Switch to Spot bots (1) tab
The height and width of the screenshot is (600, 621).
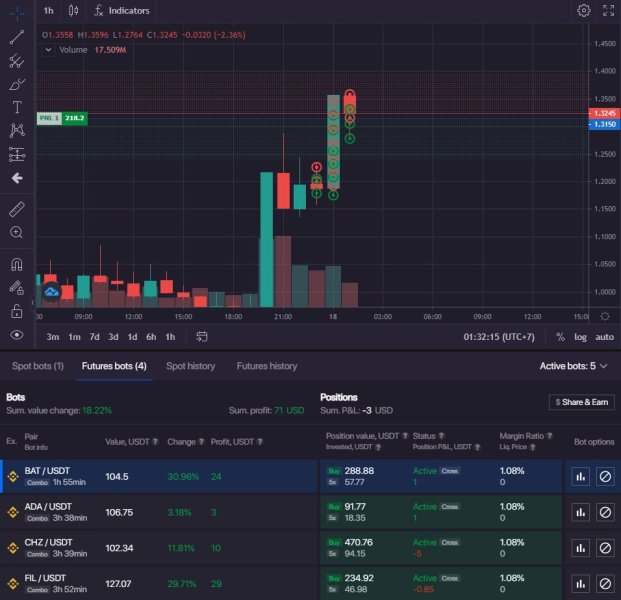coord(38,366)
